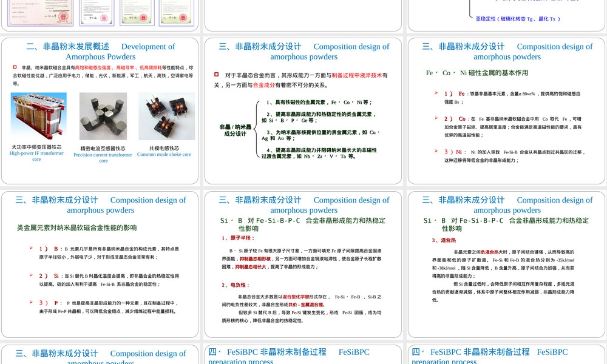The width and height of the screenshot is (607, 364).
Task: Click caption 'High-power IF transformer core'
Action: 36,156
